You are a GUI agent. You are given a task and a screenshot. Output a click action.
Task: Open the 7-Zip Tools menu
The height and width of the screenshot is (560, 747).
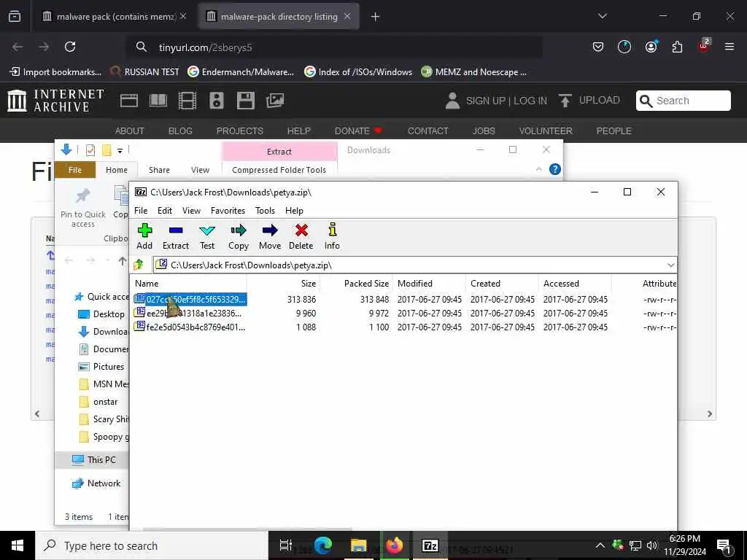click(265, 211)
